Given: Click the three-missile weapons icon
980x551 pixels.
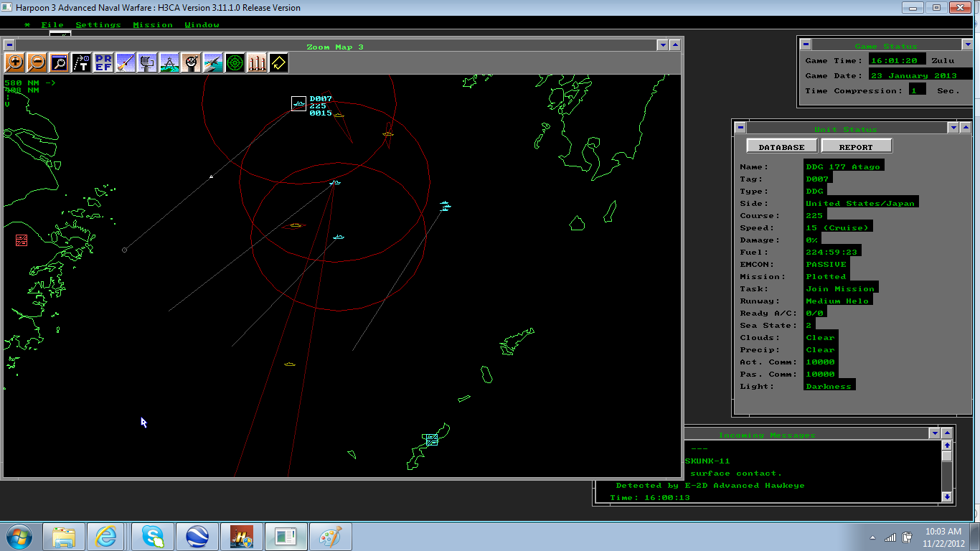Looking at the screenshot, I should point(257,63).
